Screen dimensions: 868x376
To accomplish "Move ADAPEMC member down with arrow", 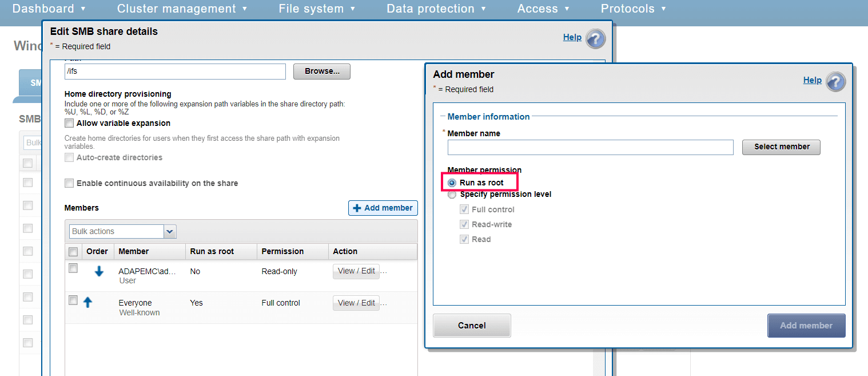I will (99, 271).
